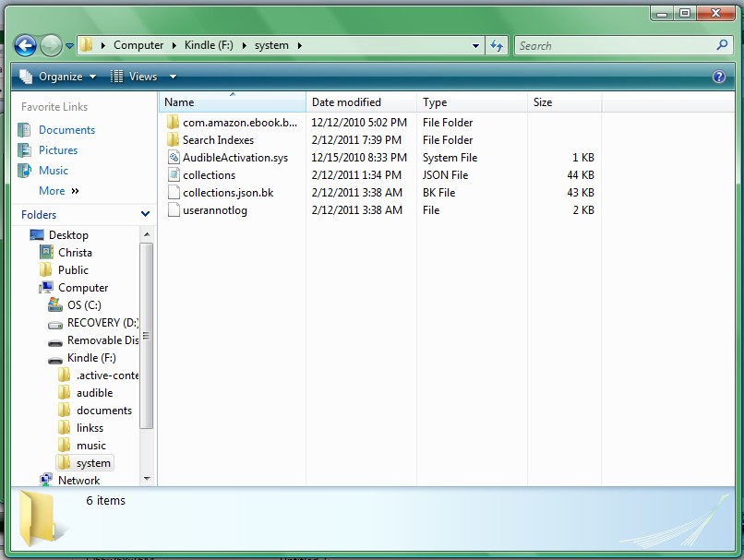Screen dimensions: 744x560
Task: Click the 44 KB size cell
Action: pos(581,175)
